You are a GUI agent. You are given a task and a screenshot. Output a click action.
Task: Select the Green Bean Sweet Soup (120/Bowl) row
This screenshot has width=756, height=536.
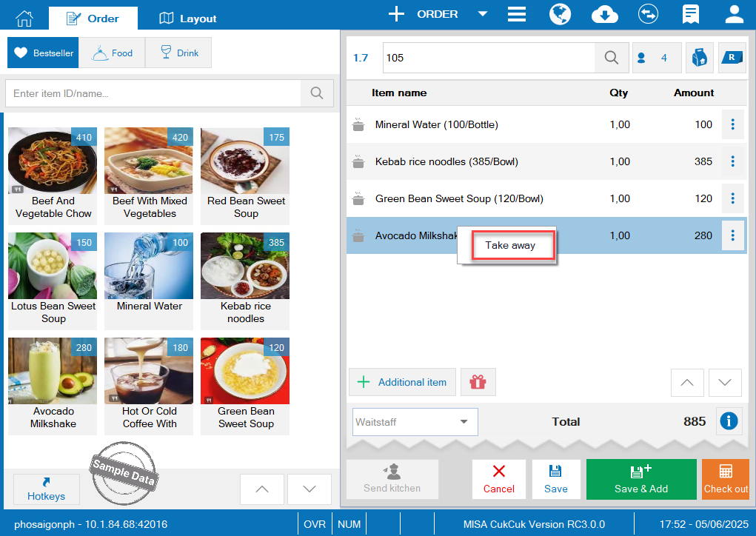click(x=546, y=198)
